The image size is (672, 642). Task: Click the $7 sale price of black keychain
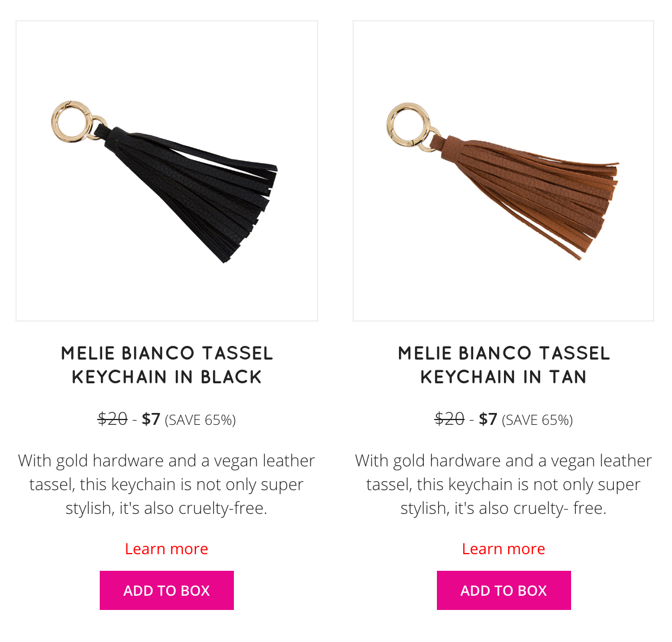click(x=151, y=419)
